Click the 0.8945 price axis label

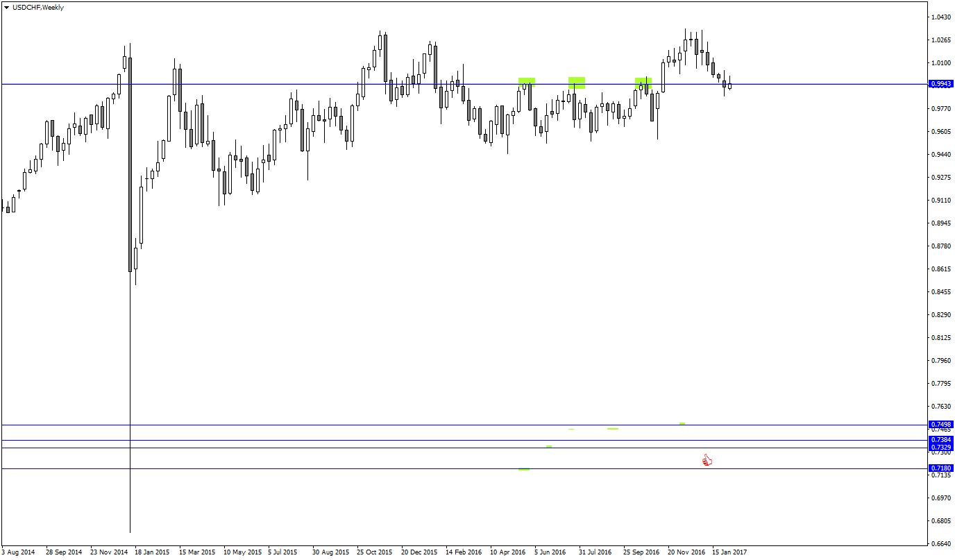tap(942, 223)
